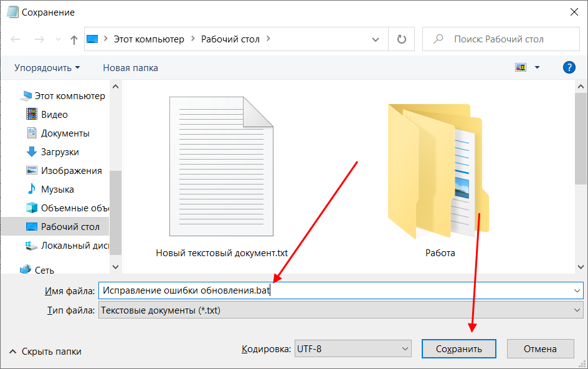Open the Help question mark icon
This screenshot has height=369, width=588.
tap(569, 67)
